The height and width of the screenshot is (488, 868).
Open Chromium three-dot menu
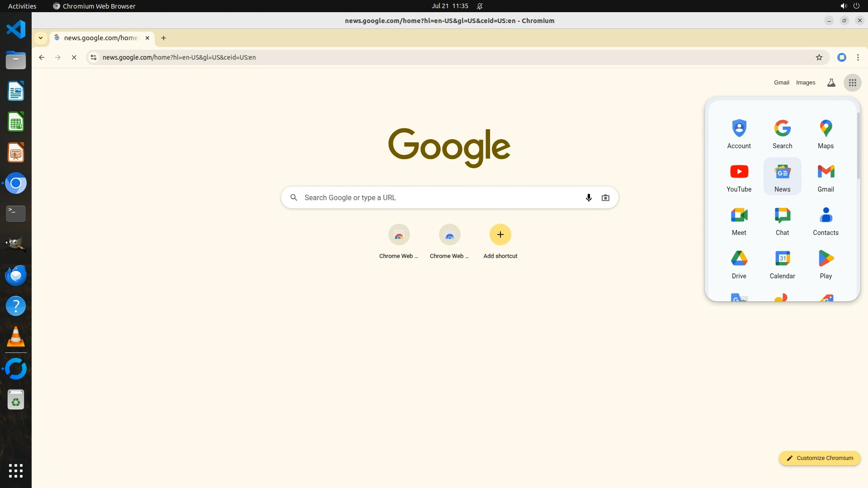[858, 57]
